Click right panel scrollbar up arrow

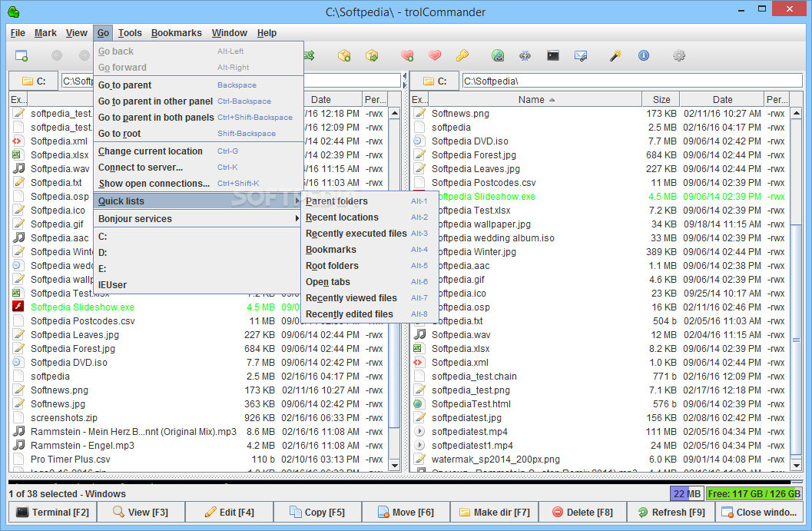(797, 113)
